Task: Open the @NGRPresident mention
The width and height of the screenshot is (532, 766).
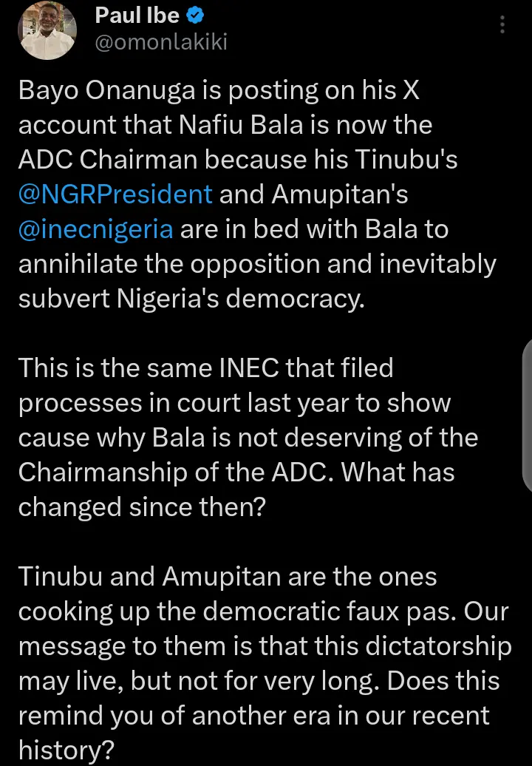Action: 115,194
